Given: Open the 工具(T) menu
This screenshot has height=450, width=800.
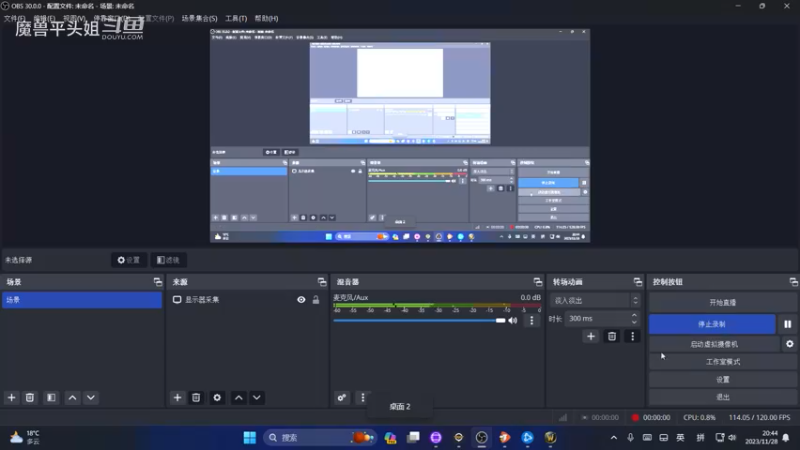Looking at the screenshot, I should [236, 18].
